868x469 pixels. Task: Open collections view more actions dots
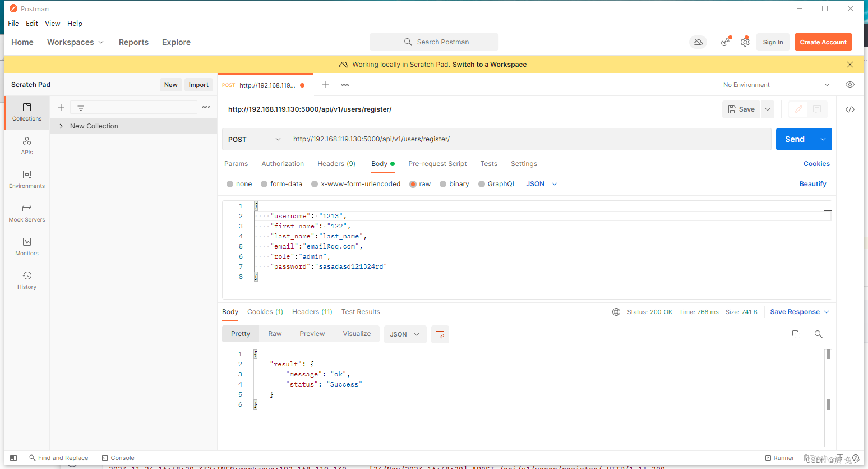[x=206, y=107]
